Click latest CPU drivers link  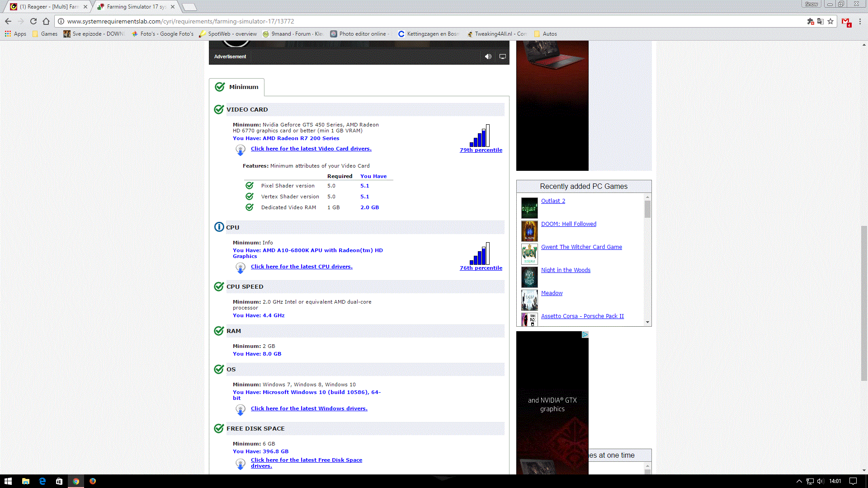302,267
